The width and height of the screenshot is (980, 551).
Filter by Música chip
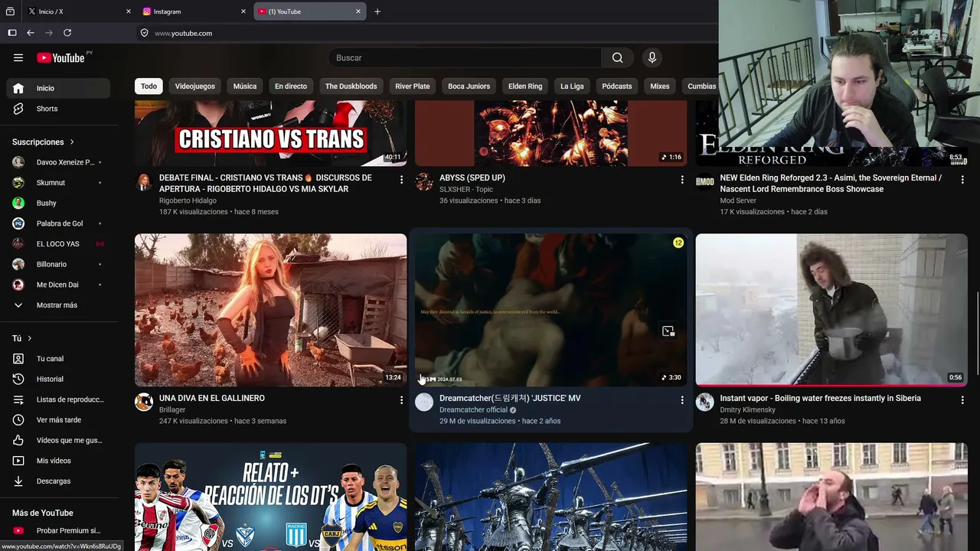pos(245,86)
